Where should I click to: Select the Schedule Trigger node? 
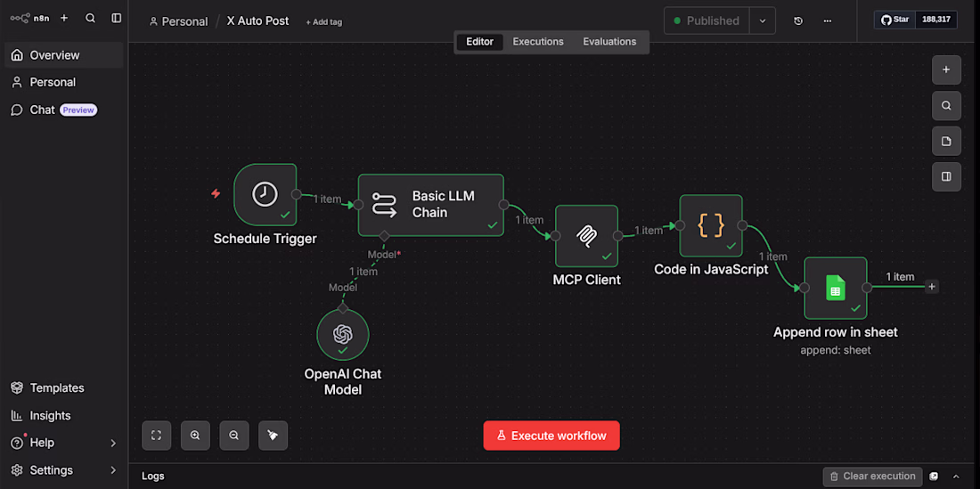coord(265,194)
